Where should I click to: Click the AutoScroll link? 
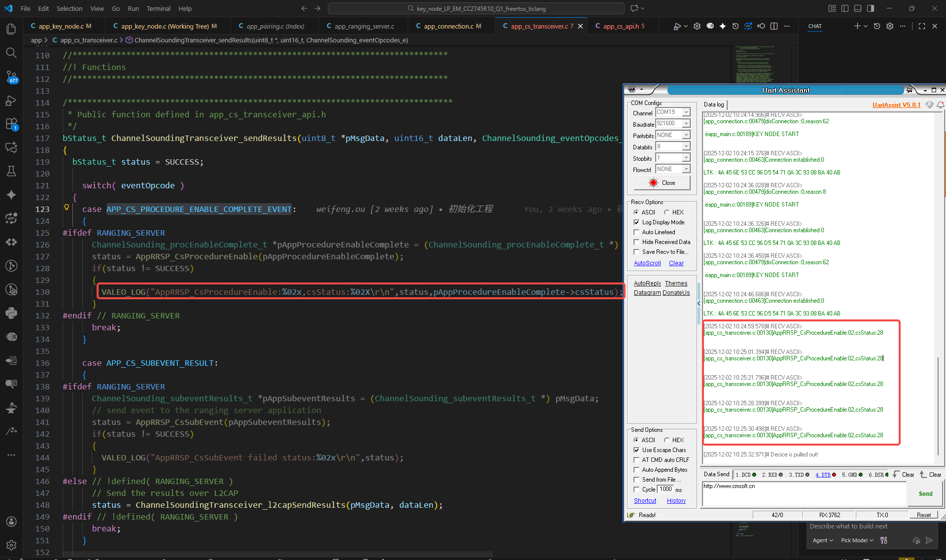tap(647, 263)
